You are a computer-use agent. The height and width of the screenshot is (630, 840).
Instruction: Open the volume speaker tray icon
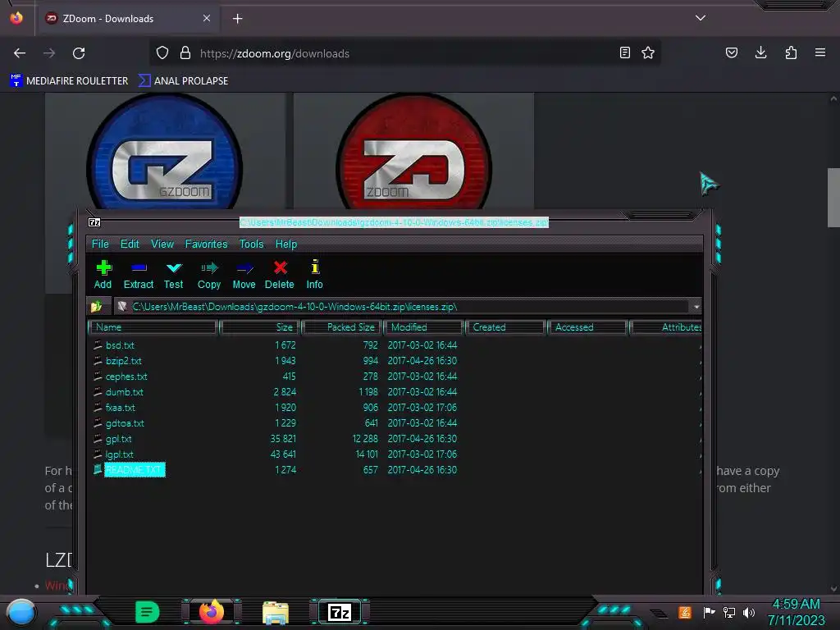click(749, 612)
